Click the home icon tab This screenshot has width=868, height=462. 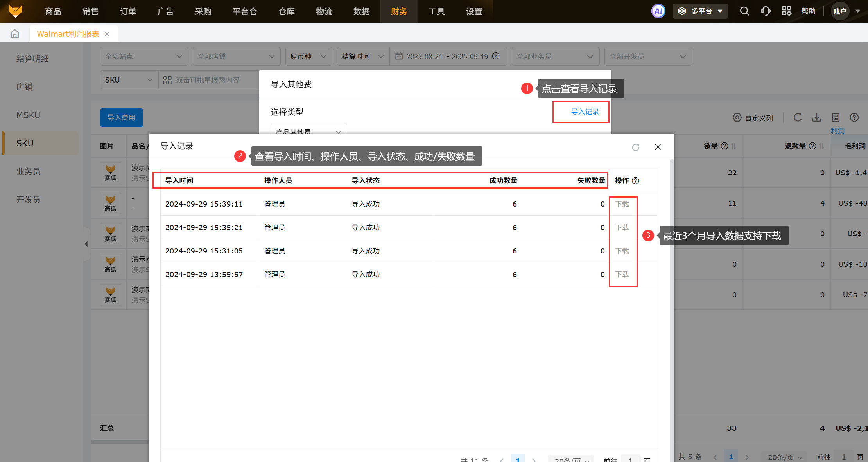[x=15, y=34]
